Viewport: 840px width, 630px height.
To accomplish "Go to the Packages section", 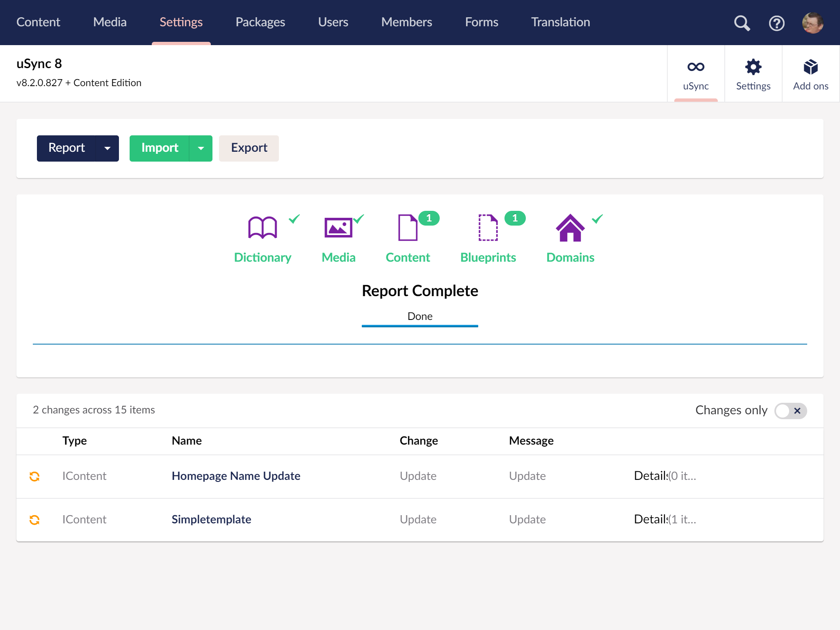I will (x=260, y=22).
